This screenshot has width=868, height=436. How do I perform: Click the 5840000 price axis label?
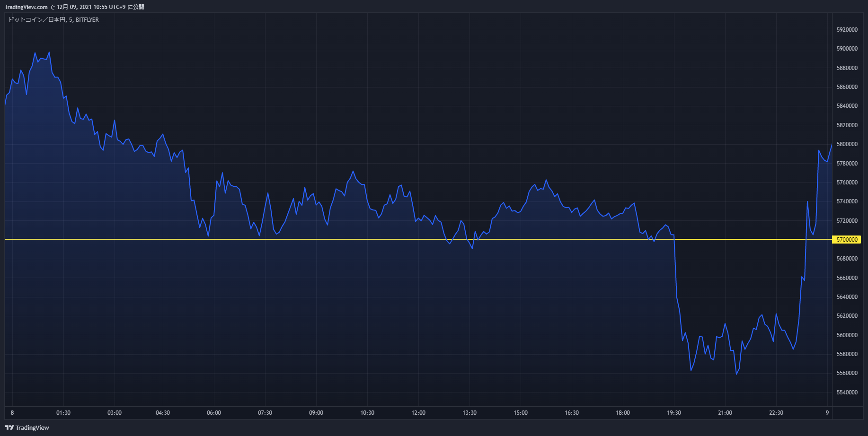coord(847,106)
